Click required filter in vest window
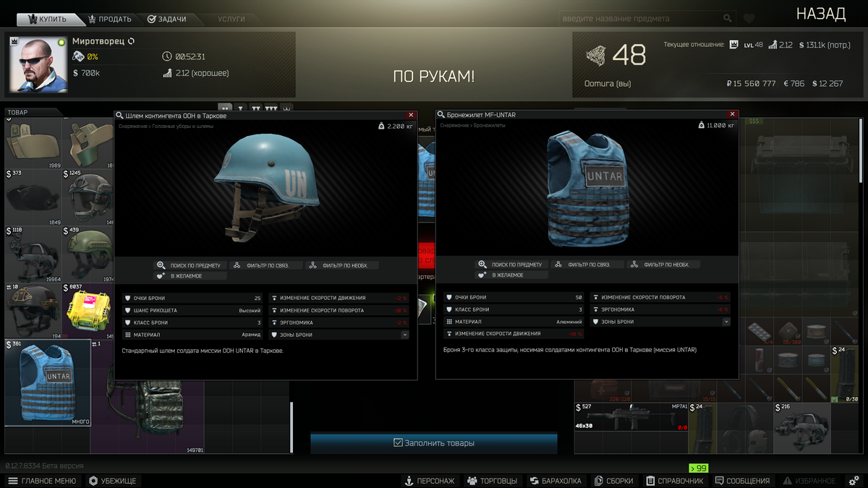The height and width of the screenshot is (488, 868). 663,265
